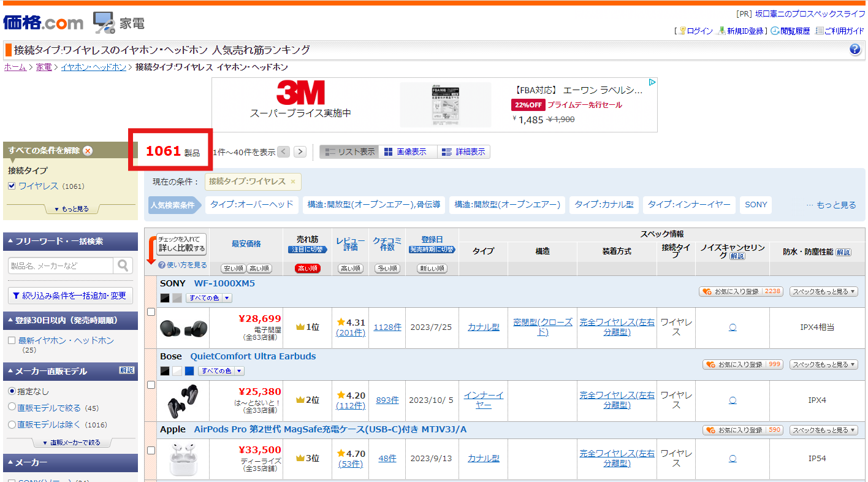Remove all filters with the orange X icon
The height and width of the screenshot is (482, 868).
pos(88,151)
